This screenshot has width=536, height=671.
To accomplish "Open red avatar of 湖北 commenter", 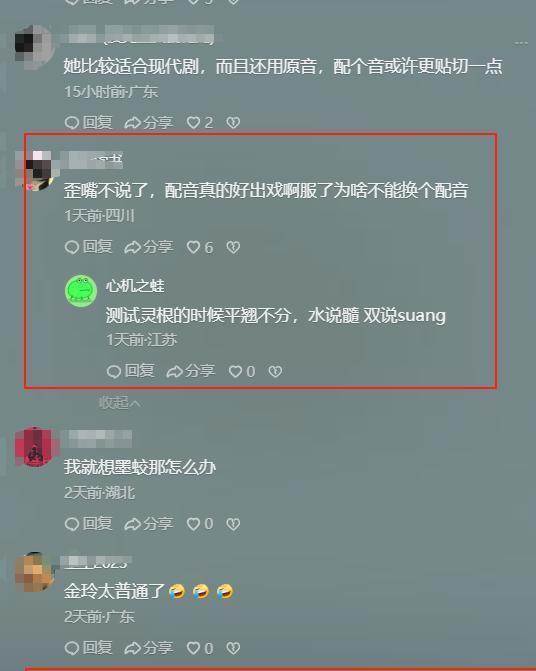I will coord(35,447).
